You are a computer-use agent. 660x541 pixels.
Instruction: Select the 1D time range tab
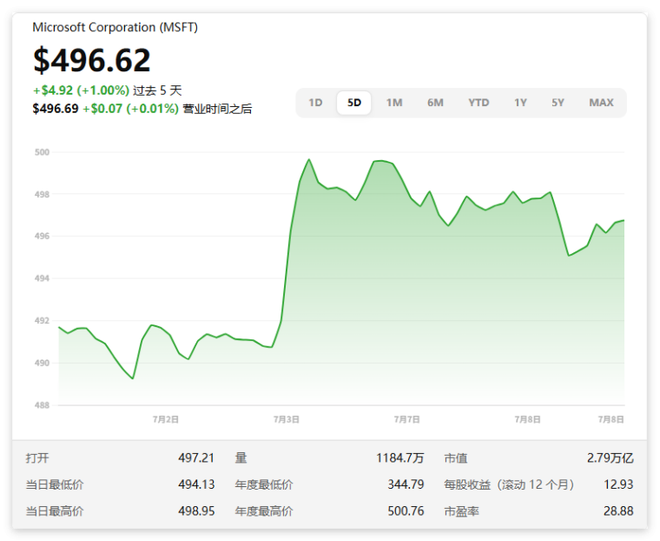[316, 103]
